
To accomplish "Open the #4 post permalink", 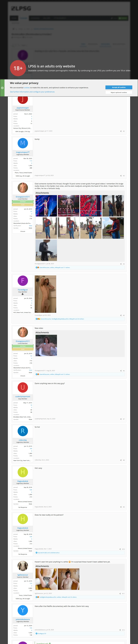I will tap(124, 264).
